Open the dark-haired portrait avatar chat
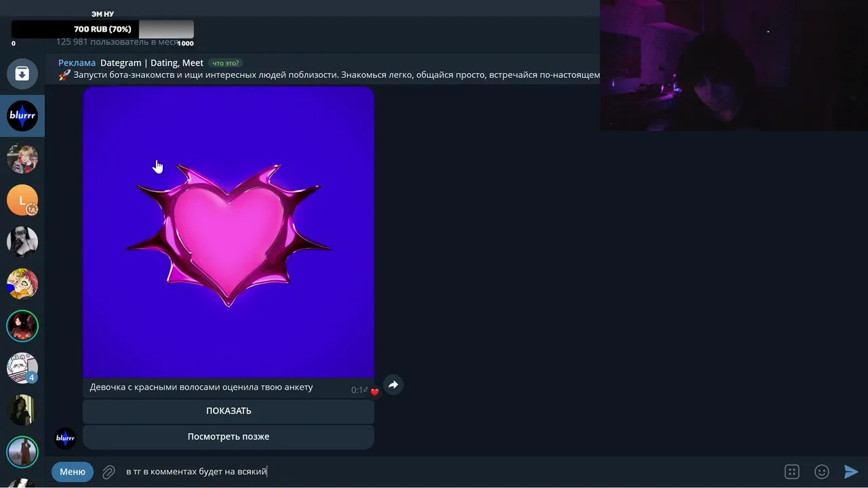 (x=22, y=410)
